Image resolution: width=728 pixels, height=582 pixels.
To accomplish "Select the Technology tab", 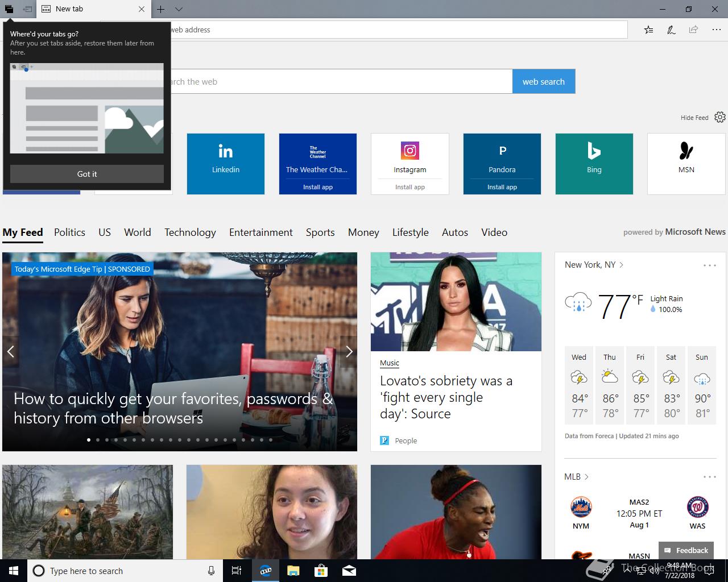I will click(x=190, y=232).
